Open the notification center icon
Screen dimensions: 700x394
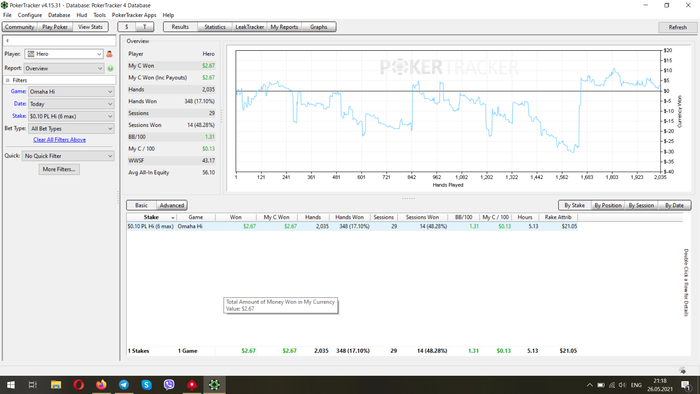point(686,385)
